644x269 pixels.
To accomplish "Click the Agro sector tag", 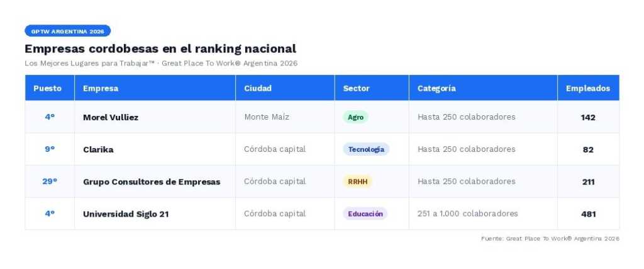I will click(355, 117).
